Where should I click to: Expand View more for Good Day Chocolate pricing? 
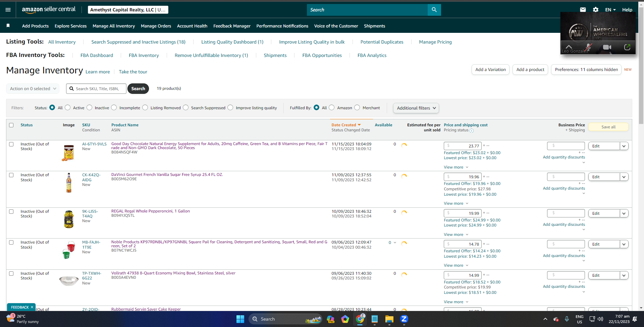click(x=456, y=167)
